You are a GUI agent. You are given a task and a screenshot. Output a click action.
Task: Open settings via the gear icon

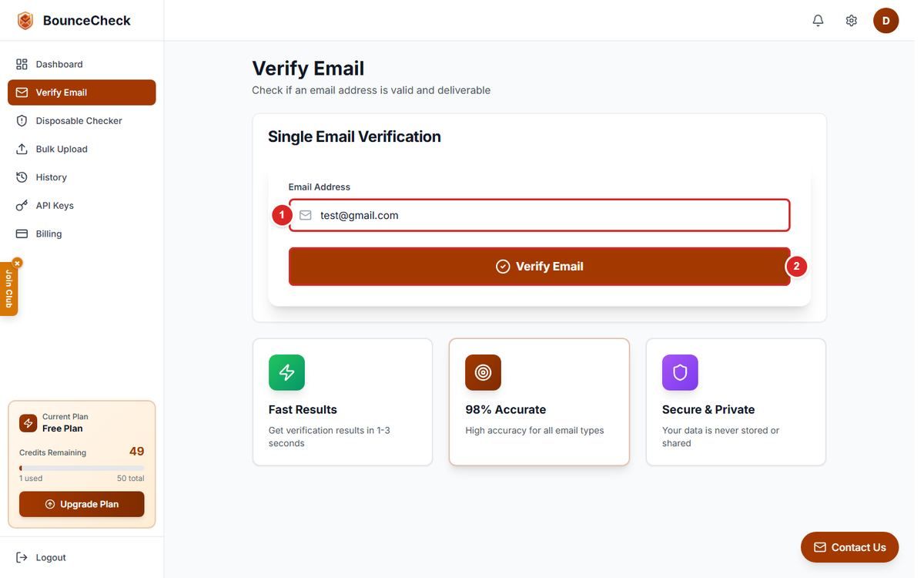tap(851, 21)
